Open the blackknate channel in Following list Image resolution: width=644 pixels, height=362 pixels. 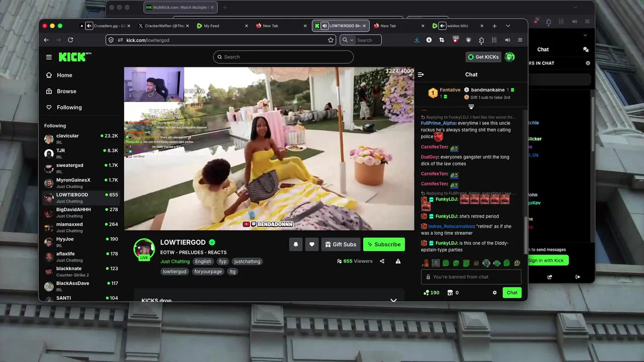(80, 271)
